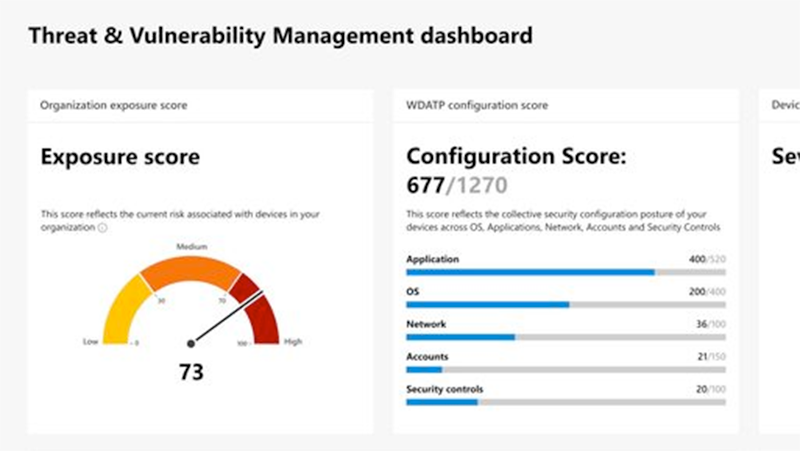Select the yellow Low gauge segment
The image size is (800, 451).
tap(126, 311)
